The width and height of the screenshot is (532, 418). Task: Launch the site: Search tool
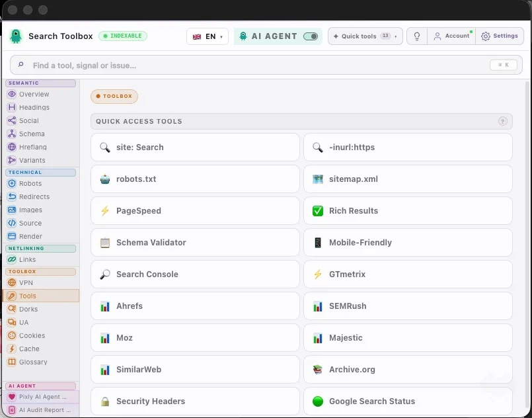(195, 147)
